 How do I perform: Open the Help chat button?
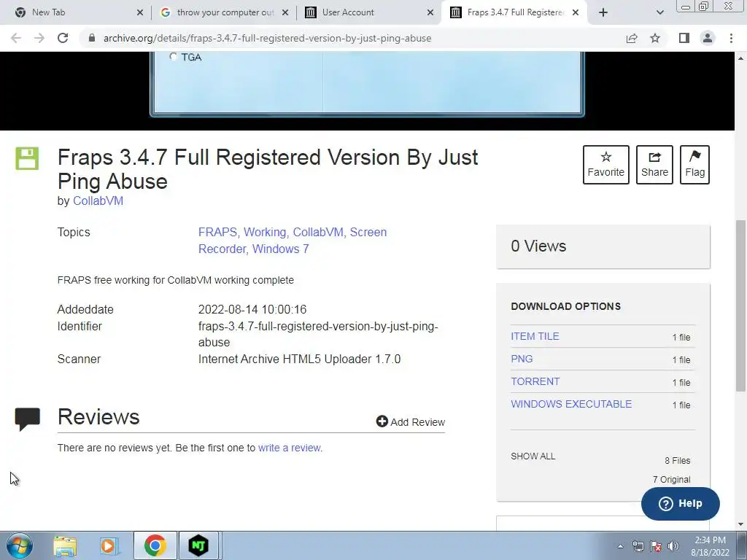pyautogui.click(x=681, y=504)
